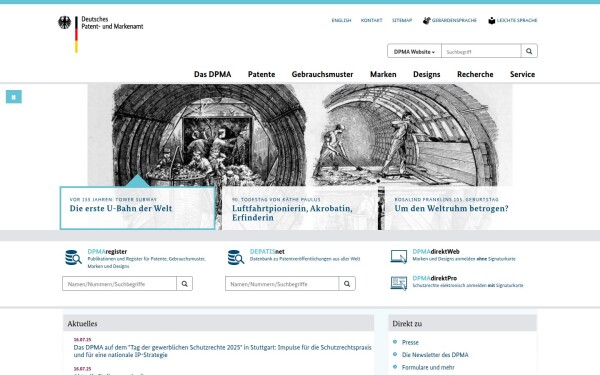600x375 pixels.
Task: Open the Stuttgart 'Tag der gewerblichen Schutzrechte 2025' news
Action: click(222, 351)
